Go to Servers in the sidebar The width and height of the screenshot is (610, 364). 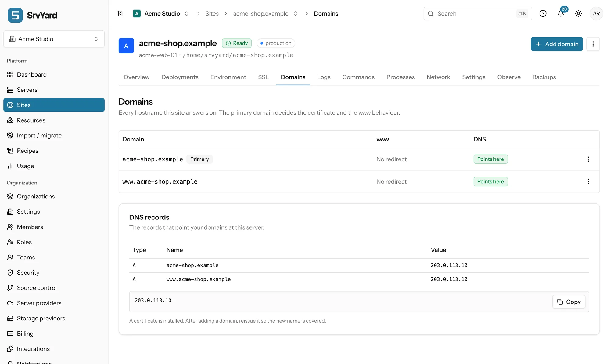tap(54, 90)
